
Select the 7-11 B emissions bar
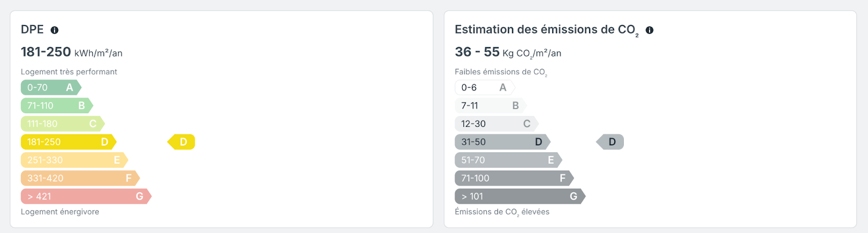coord(491,106)
